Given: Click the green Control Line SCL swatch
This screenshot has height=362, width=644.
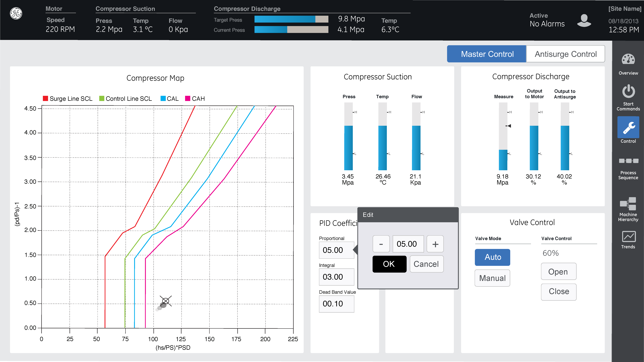Looking at the screenshot, I should click(x=102, y=98).
